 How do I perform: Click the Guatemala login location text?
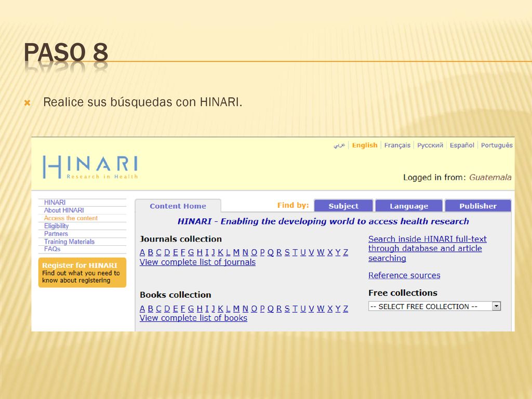[x=490, y=177]
